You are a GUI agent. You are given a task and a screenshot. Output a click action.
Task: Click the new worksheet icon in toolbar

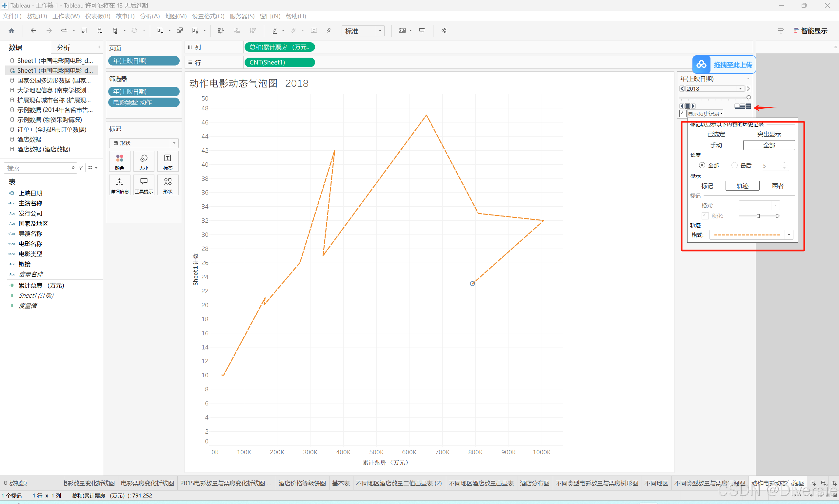160,30
